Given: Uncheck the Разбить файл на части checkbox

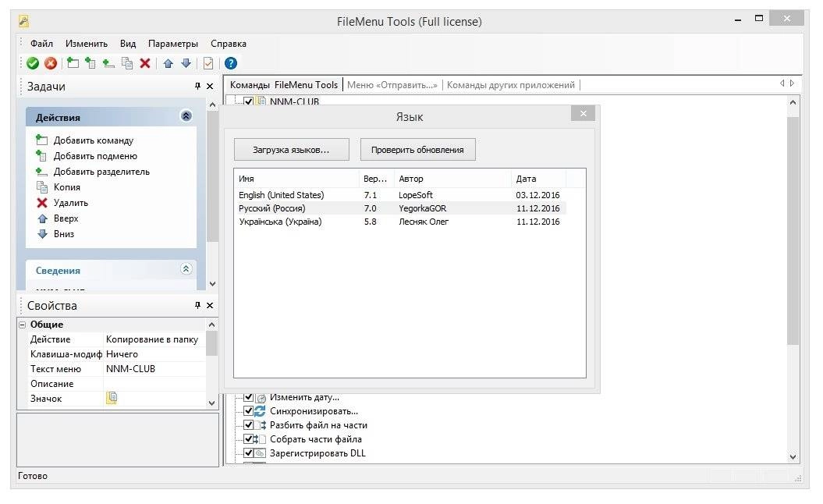Looking at the screenshot, I should click(249, 425).
